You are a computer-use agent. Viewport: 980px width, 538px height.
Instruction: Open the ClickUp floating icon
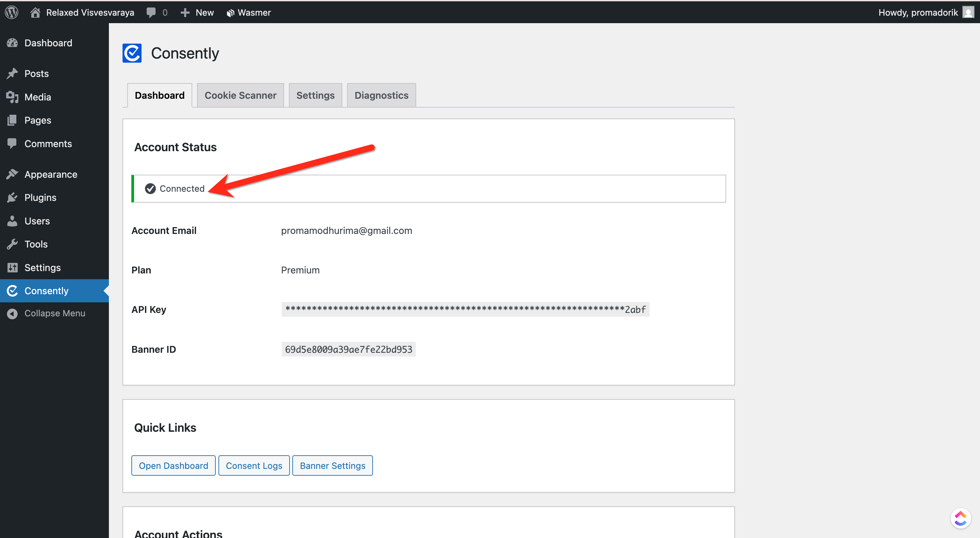coord(960,518)
